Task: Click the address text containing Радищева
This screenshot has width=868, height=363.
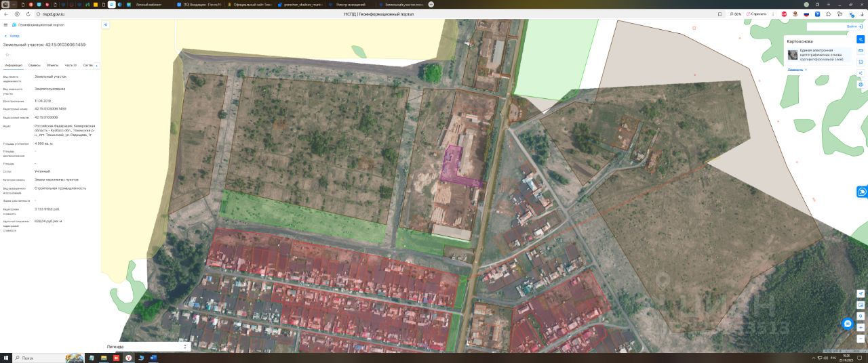Action: 65,130
